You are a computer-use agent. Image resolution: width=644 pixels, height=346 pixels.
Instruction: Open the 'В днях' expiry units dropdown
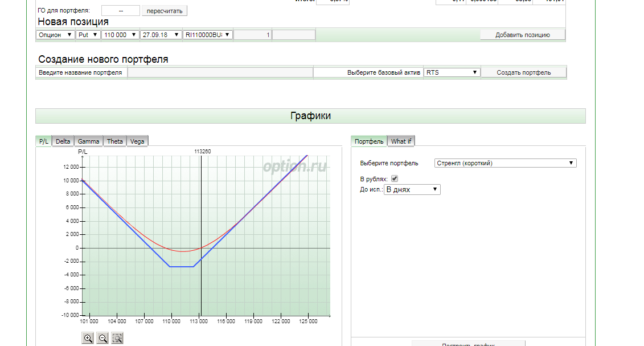point(412,189)
